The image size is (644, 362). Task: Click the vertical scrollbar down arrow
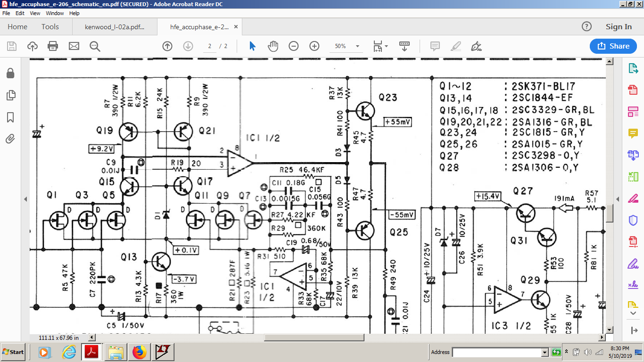coord(610,330)
